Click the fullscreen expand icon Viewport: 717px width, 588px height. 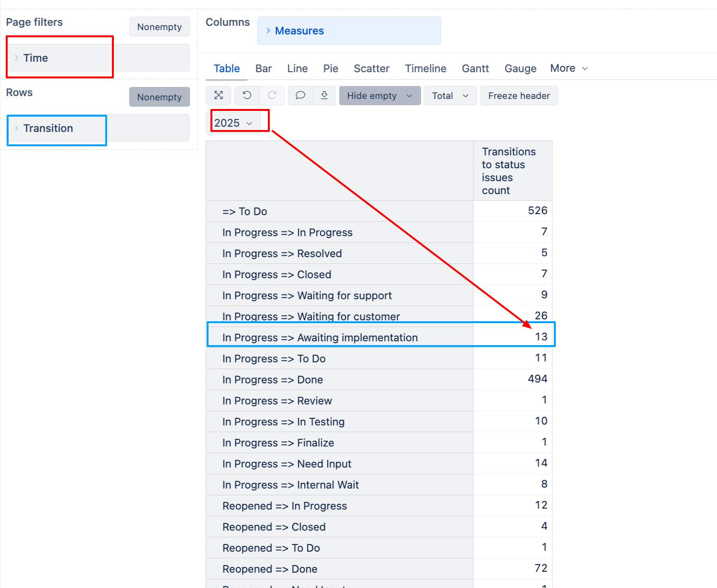219,96
